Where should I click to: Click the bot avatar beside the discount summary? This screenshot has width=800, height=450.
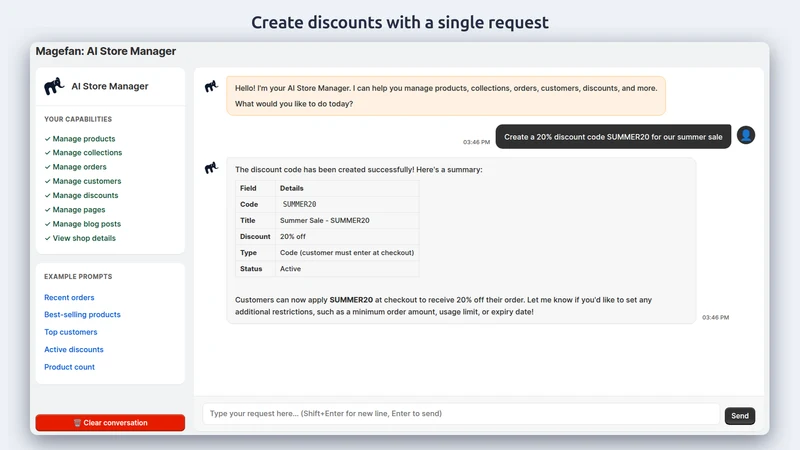[211, 167]
